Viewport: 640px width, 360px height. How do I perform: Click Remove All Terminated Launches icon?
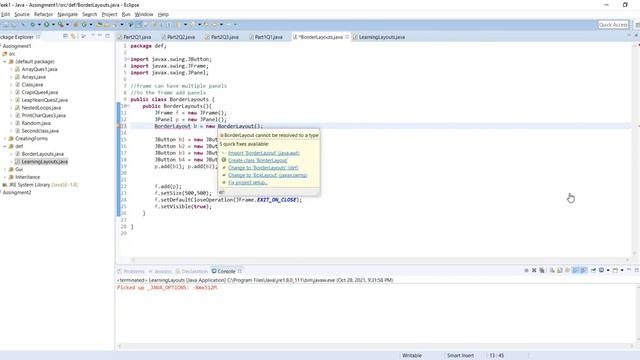(542, 271)
